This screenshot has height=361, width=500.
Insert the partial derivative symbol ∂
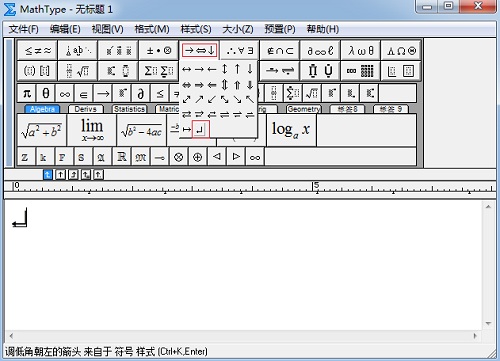coord(141,93)
